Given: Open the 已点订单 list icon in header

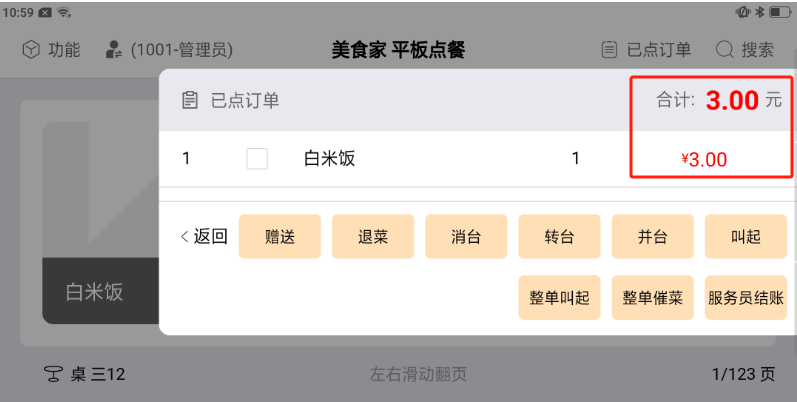Looking at the screenshot, I should coord(609,49).
